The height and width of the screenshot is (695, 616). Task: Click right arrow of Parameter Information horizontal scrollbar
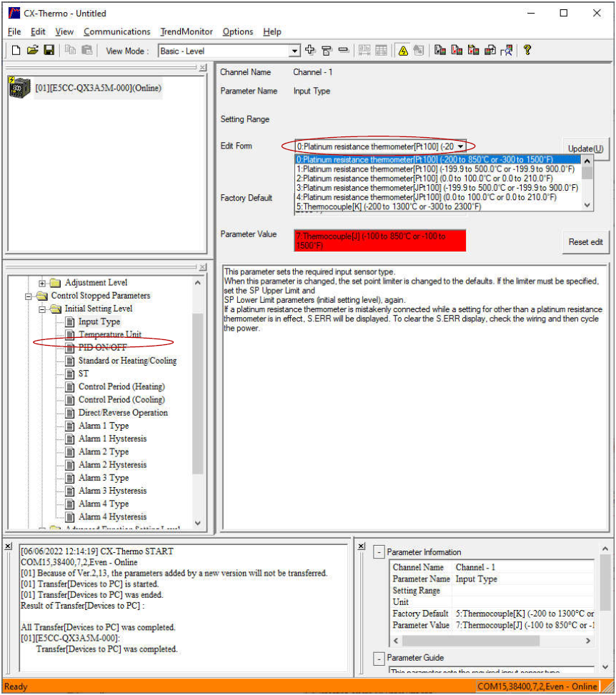tap(588, 641)
